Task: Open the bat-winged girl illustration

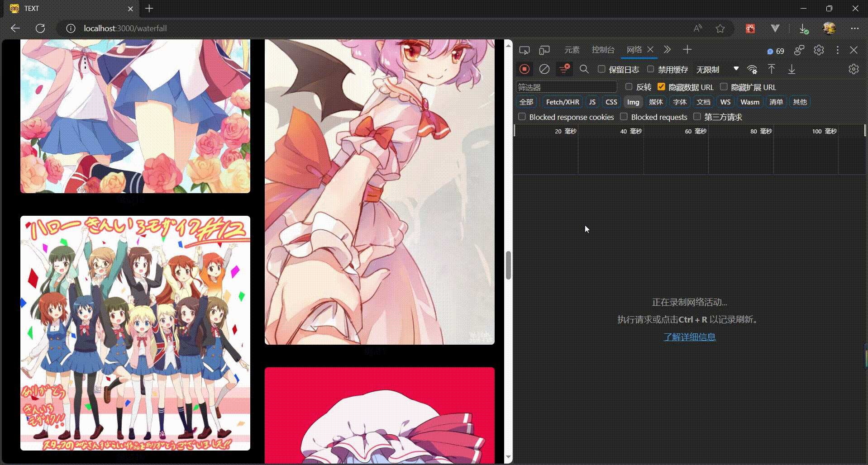Action: pyautogui.click(x=380, y=192)
